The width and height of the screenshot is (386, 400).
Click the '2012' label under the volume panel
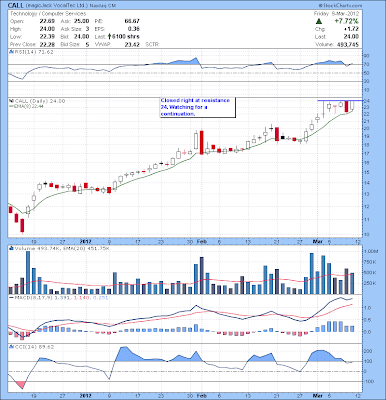(86, 395)
